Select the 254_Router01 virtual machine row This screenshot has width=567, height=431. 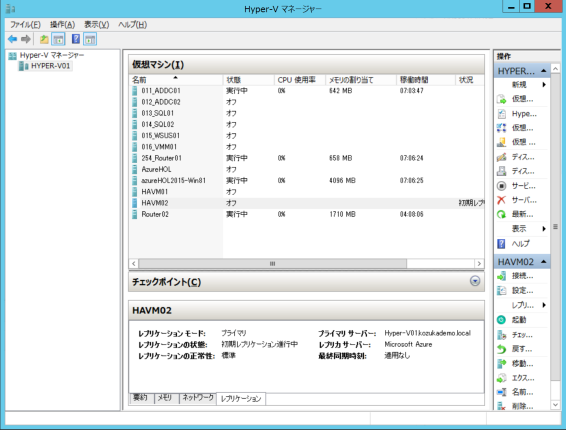coord(307,158)
